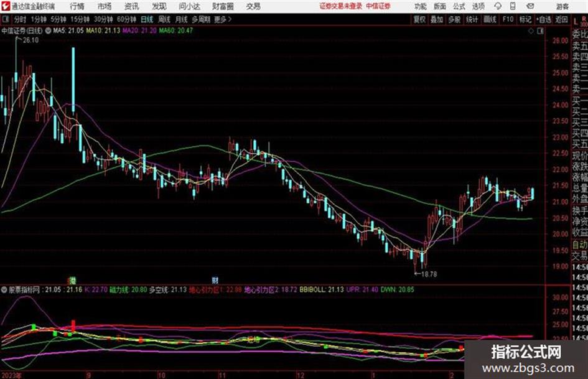Click the 港 marker at chart bottom
Screen dimensions: 588x379
(72, 280)
